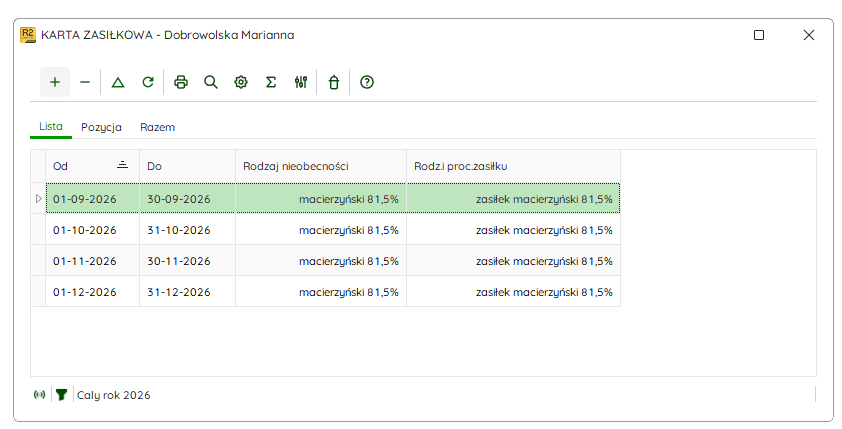Click row selector of 01-12-2026 row
Image resolution: width=842 pixels, height=429 pixels.
point(38,292)
